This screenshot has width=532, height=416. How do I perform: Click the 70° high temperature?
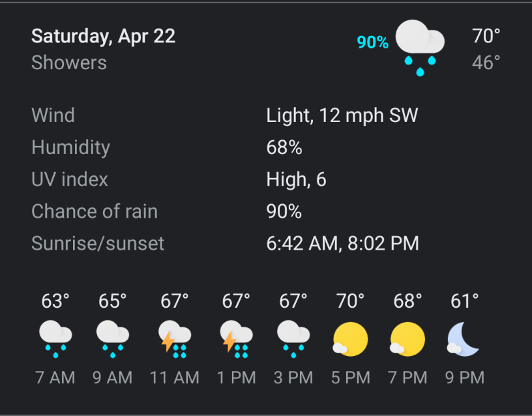(486, 36)
